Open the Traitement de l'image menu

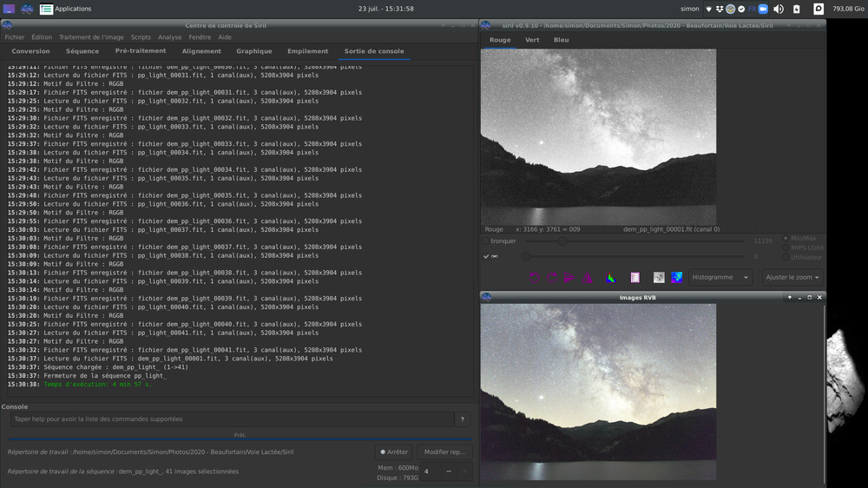coord(91,37)
